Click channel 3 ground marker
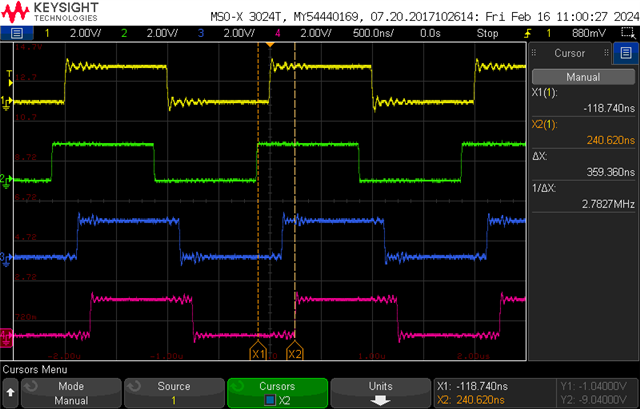Screen dimensions: 640x409 (x=6, y=259)
